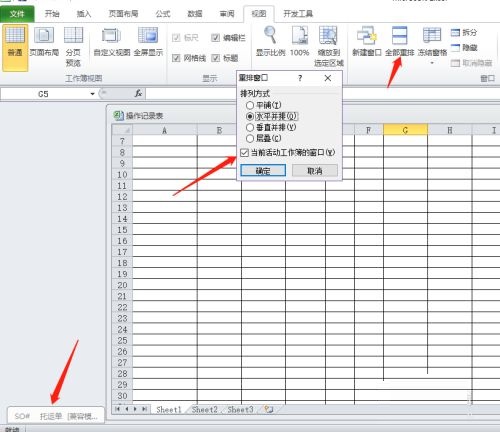Close the 重排窗口 dialog

pyautogui.click(x=328, y=78)
